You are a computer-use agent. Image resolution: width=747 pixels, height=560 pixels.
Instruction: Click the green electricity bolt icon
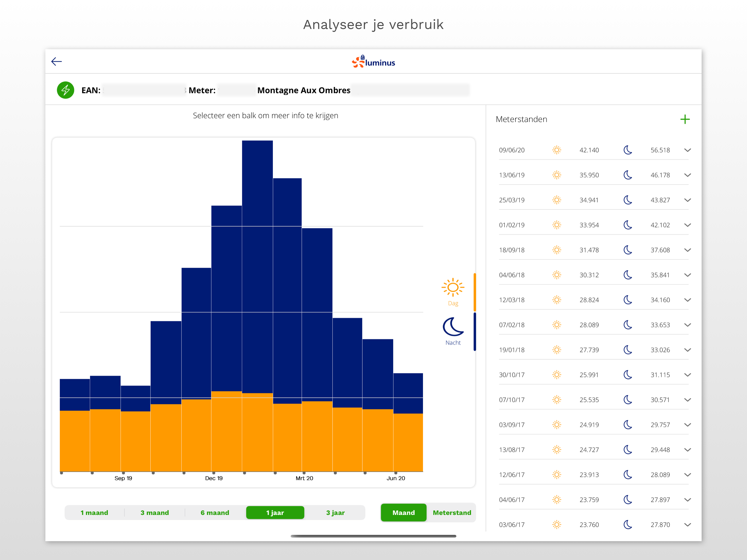pos(66,90)
